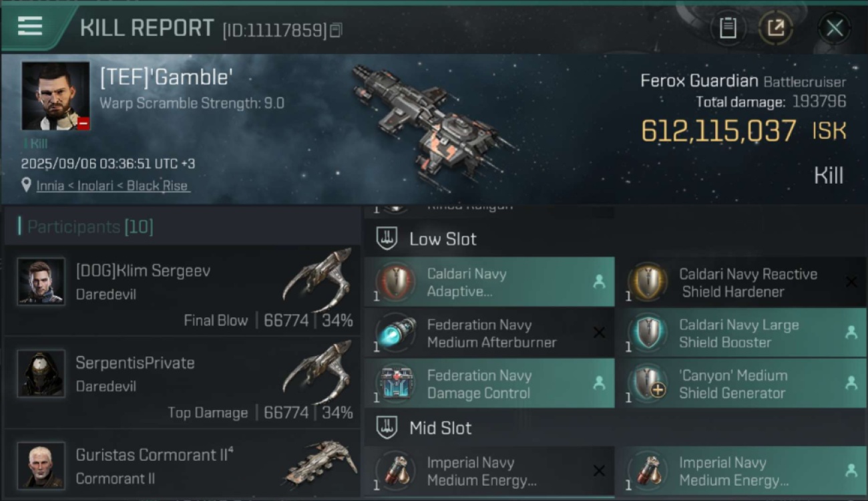The height and width of the screenshot is (501, 868).
Task: Copy the kill report ID
Action: (x=336, y=30)
